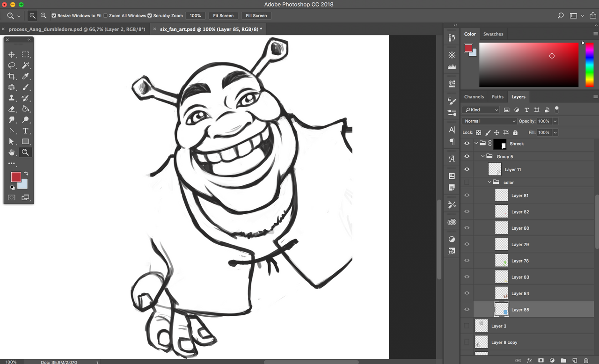The image size is (599, 364).
Task: Toggle Quick Mask mode
Action: coord(12,198)
